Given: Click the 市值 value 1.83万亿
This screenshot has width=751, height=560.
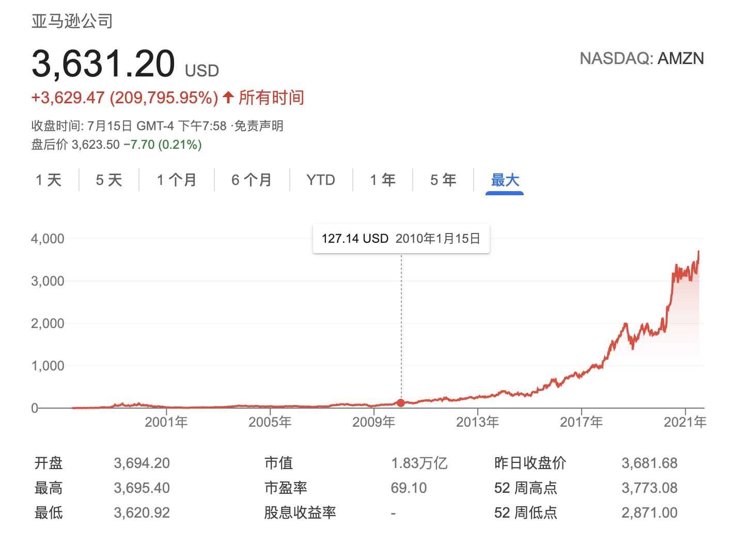Looking at the screenshot, I should click(419, 463).
